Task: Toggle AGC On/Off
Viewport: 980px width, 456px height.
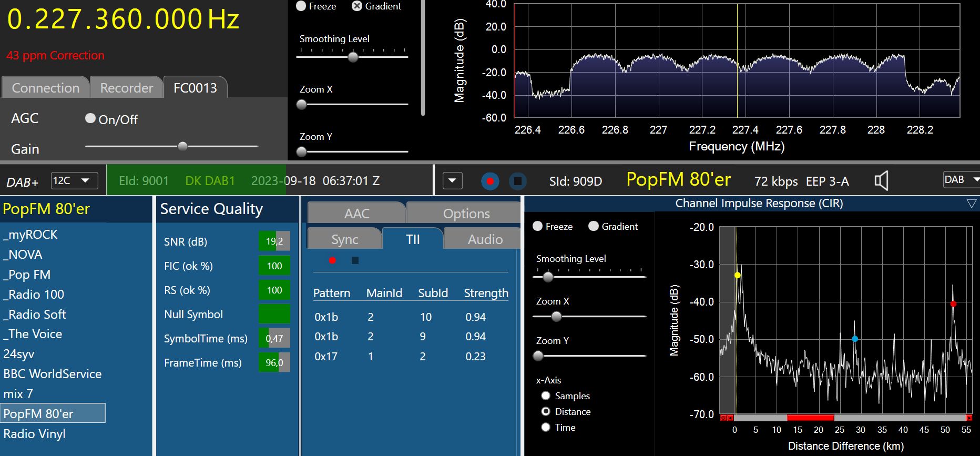Action: 90,119
